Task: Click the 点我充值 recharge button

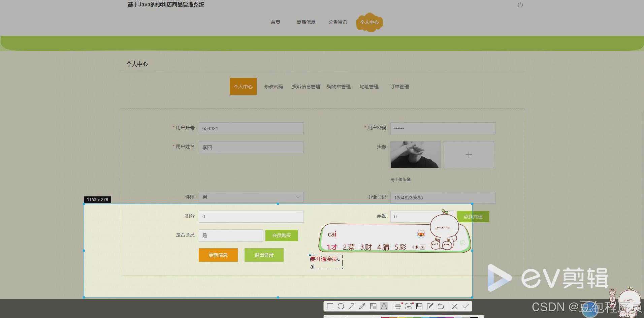Action: tap(473, 216)
